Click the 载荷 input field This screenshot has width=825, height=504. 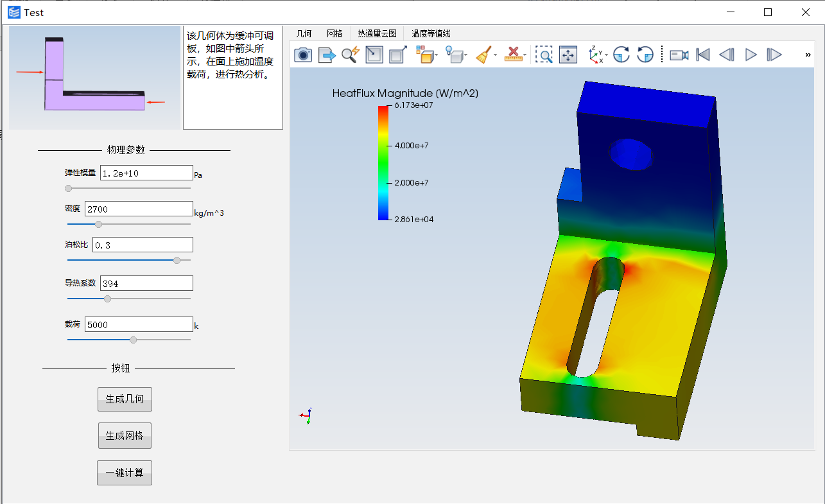[139, 324]
